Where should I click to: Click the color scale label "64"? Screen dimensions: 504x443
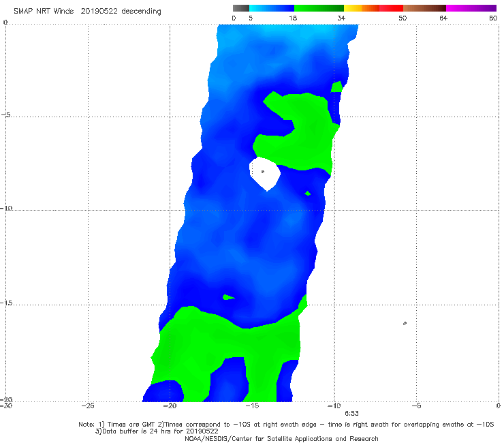443,18
